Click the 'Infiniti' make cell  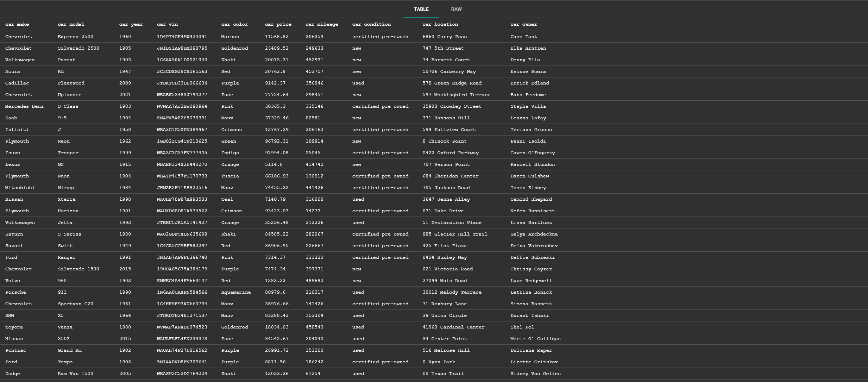click(x=17, y=130)
